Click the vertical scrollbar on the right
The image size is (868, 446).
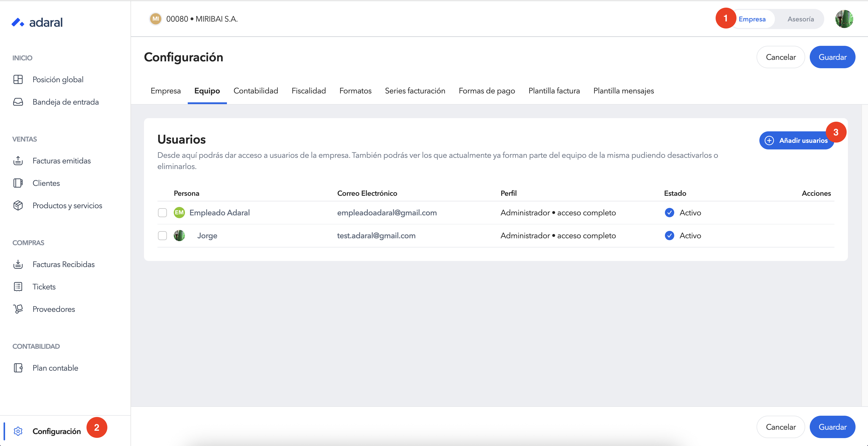[x=865, y=255]
